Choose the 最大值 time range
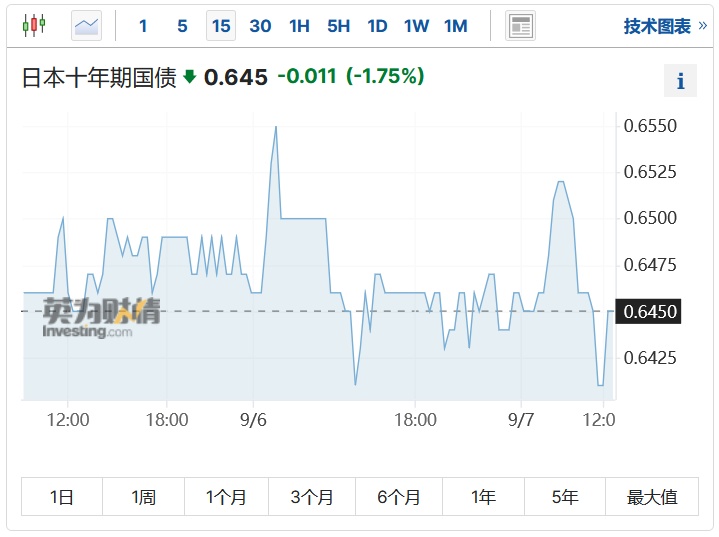The width and height of the screenshot is (719, 537). pyautogui.click(x=652, y=497)
